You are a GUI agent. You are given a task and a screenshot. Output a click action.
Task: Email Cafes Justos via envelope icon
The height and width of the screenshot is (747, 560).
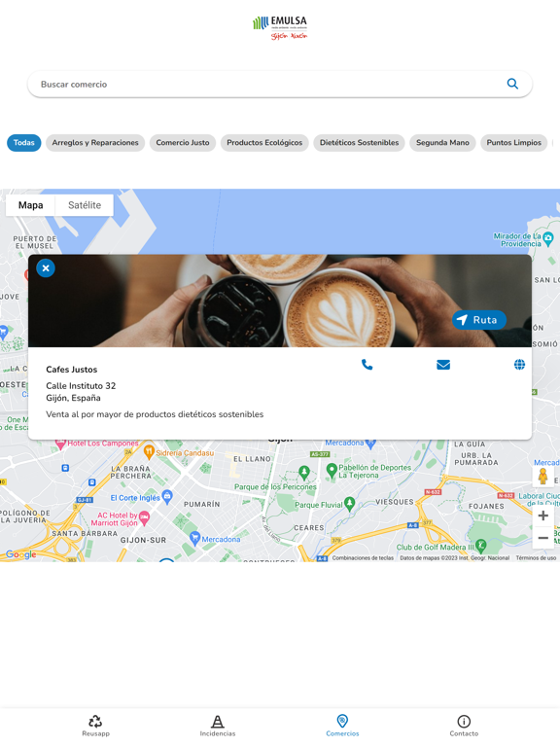tap(443, 365)
